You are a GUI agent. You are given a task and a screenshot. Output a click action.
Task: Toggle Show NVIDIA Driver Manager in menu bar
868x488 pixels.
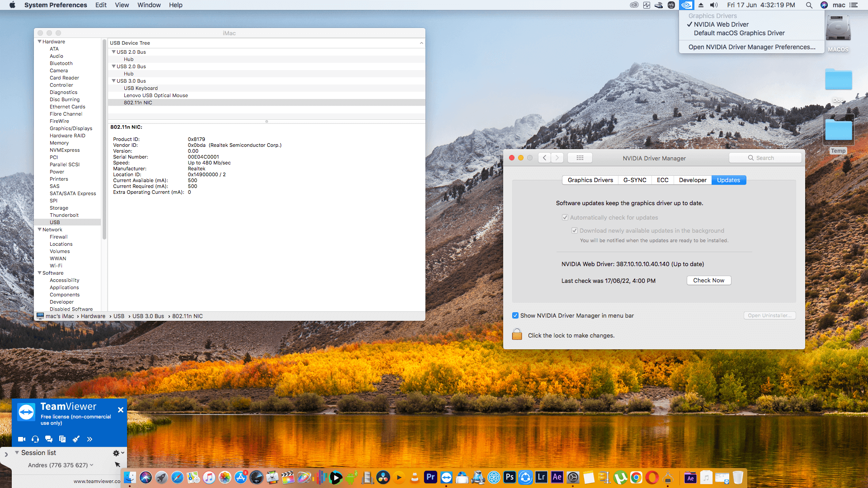[x=515, y=315]
